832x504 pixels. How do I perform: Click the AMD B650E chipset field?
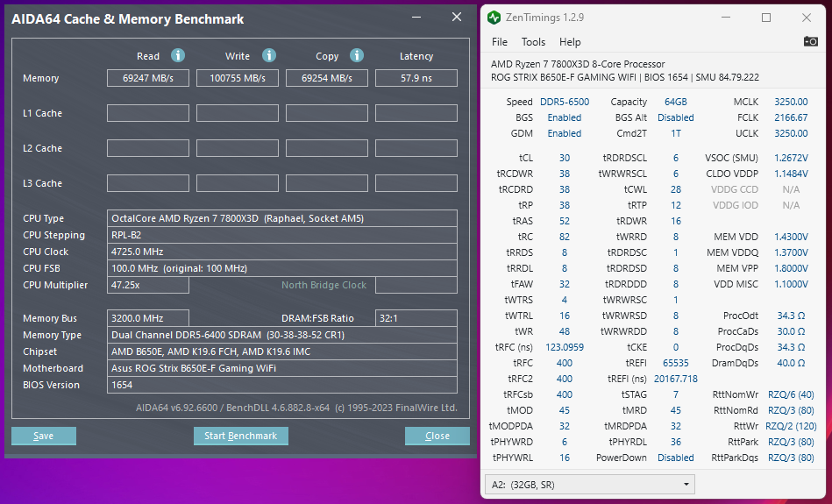tap(281, 351)
